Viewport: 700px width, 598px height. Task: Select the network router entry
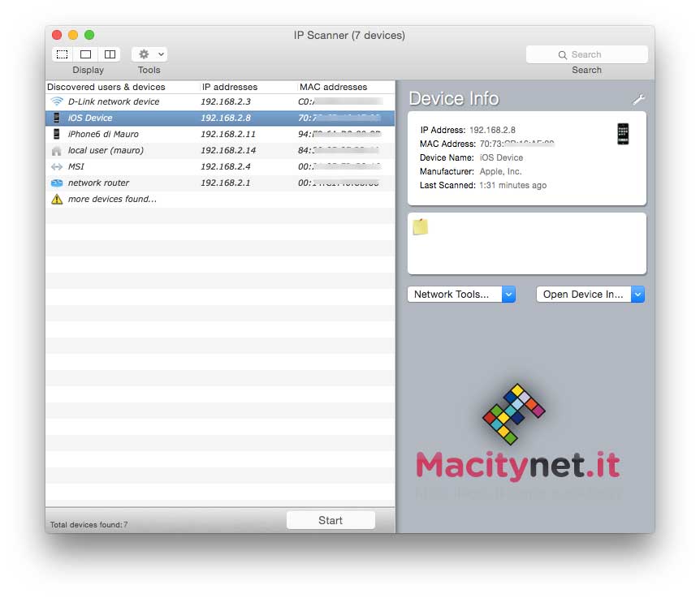point(98,183)
